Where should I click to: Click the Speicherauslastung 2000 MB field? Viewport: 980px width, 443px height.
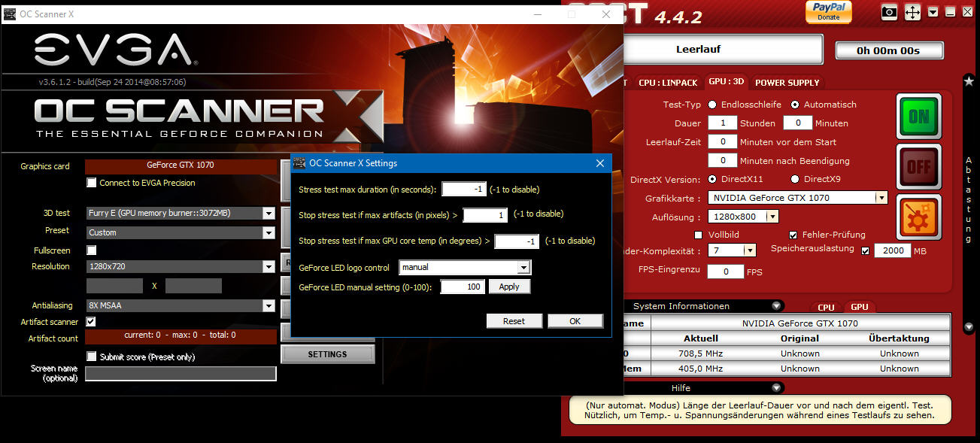(x=892, y=250)
